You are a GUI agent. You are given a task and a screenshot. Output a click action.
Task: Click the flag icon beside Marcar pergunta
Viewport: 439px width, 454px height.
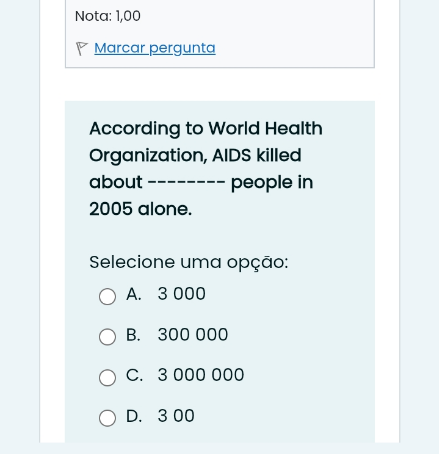81,49
